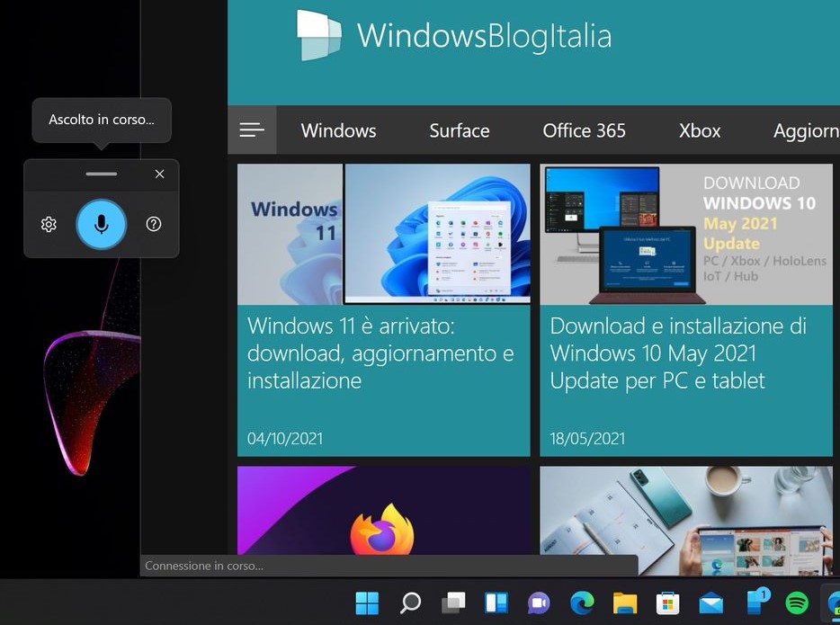Open 'Download e installazione di Windows 10' headline
The width and height of the screenshot is (840, 625).
tap(678, 353)
